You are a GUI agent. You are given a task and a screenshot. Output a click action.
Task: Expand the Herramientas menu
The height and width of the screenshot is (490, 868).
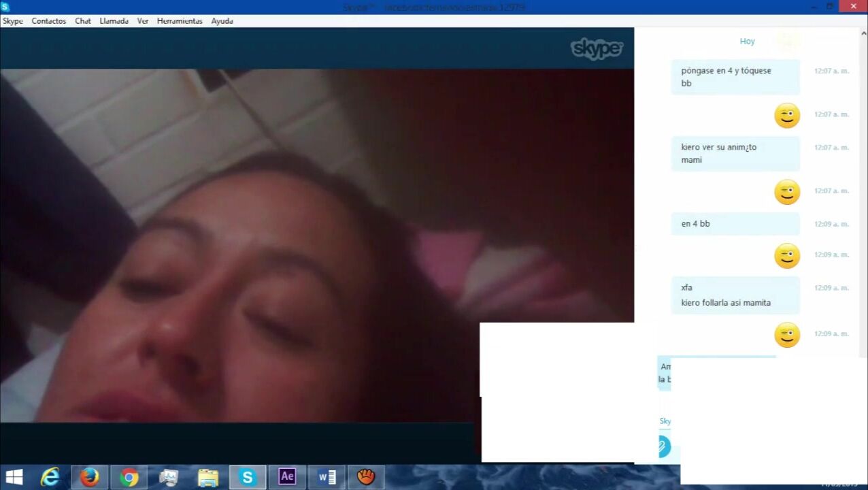pyautogui.click(x=180, y=21)
